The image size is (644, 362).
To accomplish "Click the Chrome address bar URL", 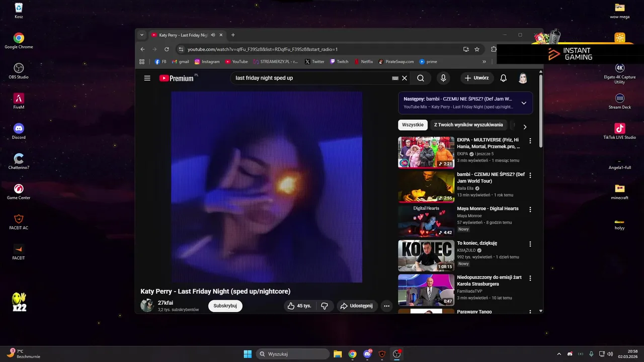I will (263, 49).
